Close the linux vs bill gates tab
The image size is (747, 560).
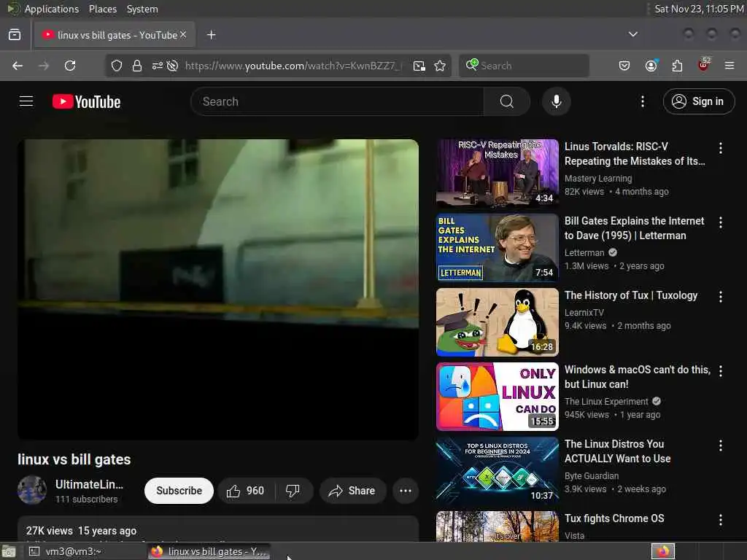183,35
